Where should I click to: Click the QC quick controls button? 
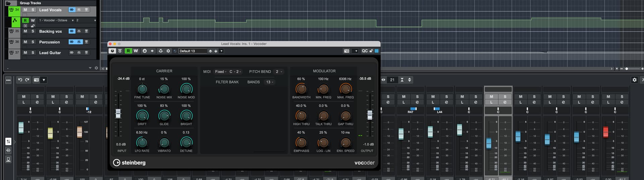(x=365, y=51)
